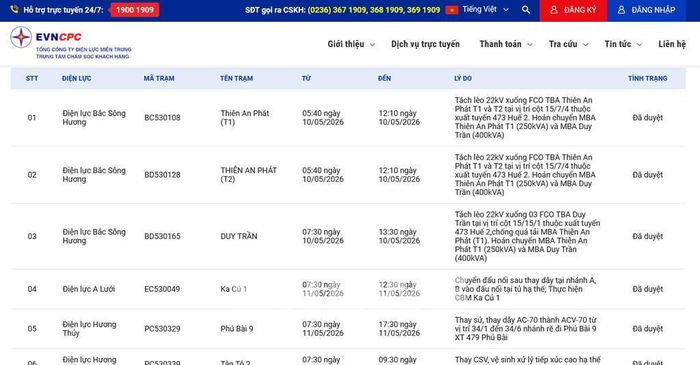
Task: Select station code BC530108 row
Action: click(348, 118)
